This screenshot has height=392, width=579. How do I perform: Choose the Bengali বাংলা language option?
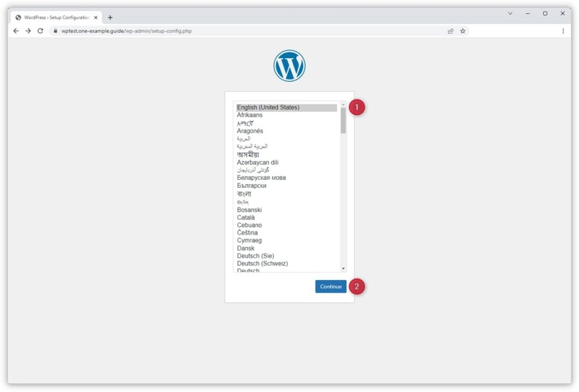[x=287, y=193]
